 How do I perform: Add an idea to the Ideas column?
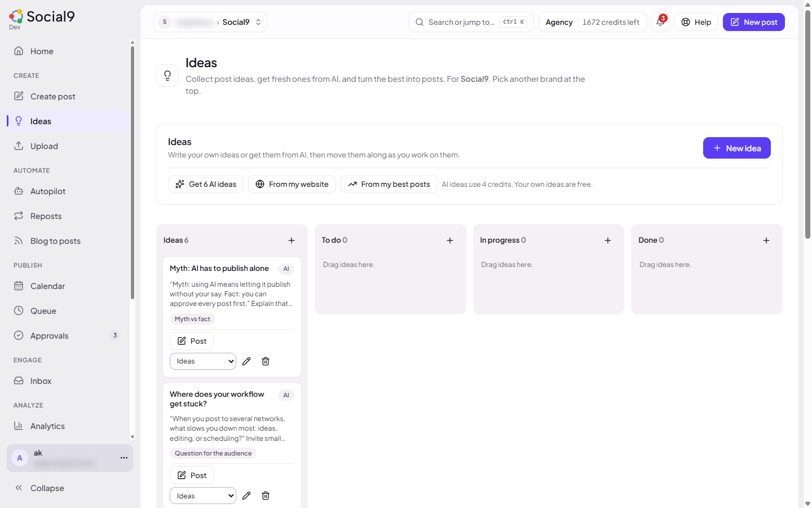[x=292, y=240]
